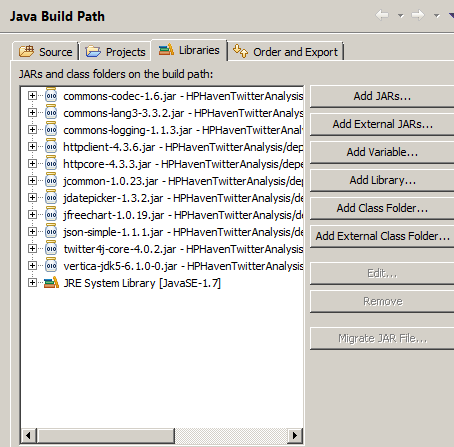Viewport: 454px width, 447px height.
Task: Click the httpcore-4.3.3.jar jar icon
Action: coord(51,163)
